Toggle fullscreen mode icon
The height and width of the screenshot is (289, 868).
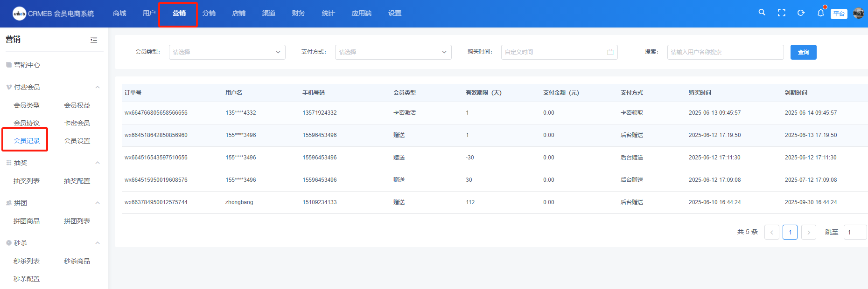point(781,13)
